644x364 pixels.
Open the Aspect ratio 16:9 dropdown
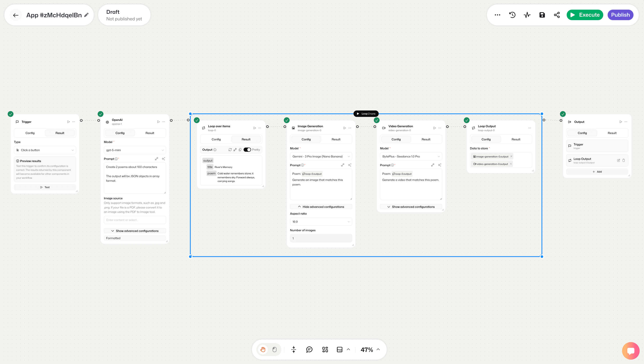pyautogui.click(x=321, y=222)
